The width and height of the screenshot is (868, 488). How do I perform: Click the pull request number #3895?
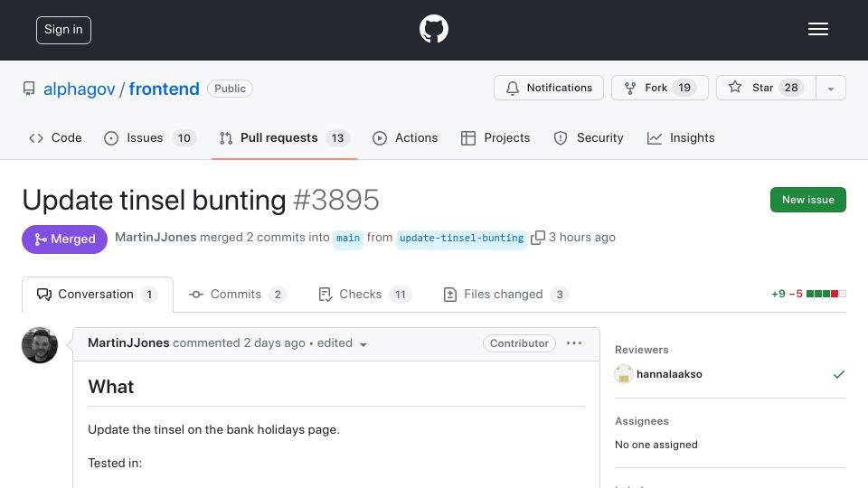click(x=336, y=200)
